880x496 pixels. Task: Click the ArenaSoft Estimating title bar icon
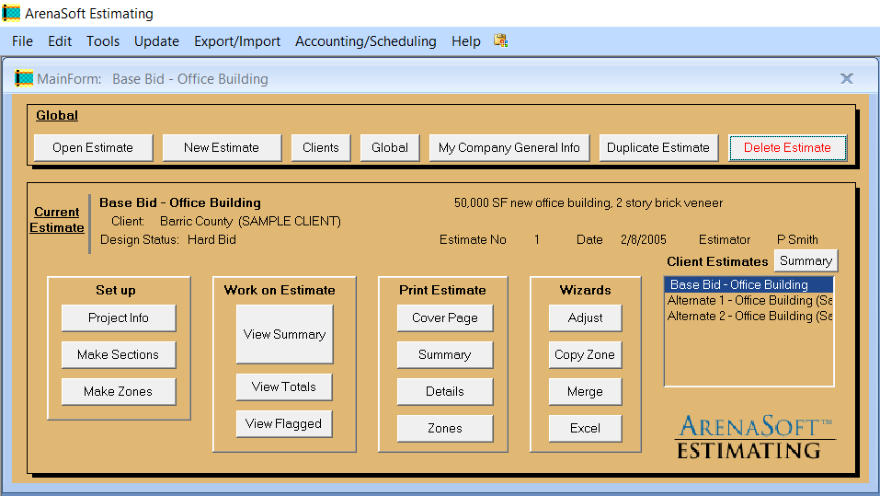[11, 13]
